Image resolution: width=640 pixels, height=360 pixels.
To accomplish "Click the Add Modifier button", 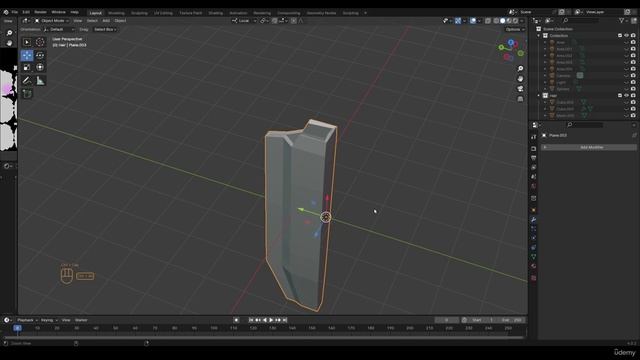I will [589, 147].
